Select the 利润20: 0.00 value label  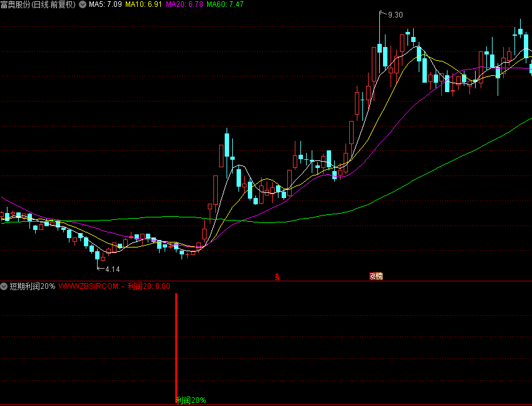pos(148,286)
